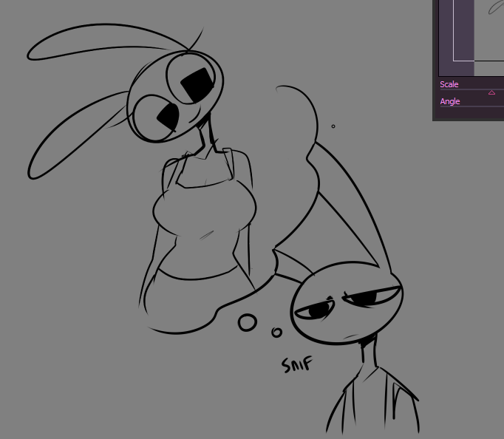The width and height of the screenshot is (504, 439).
Task: Click the white view-frame in navigator
Action: click(479, 30)
